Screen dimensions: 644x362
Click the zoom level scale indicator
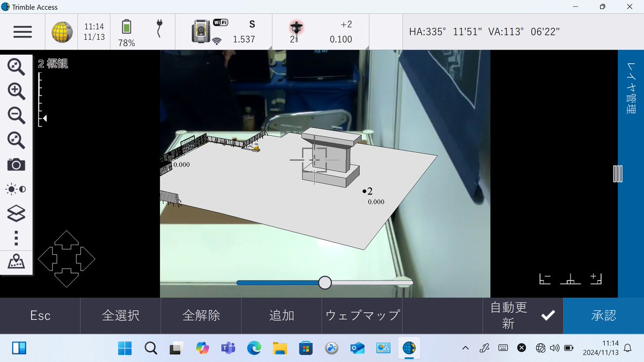point(42,99)
